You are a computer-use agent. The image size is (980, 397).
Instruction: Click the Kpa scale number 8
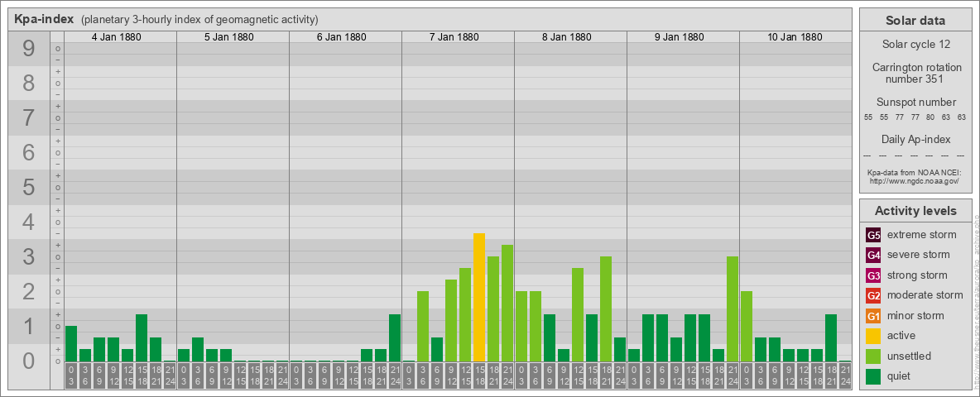tap(29, 83)
